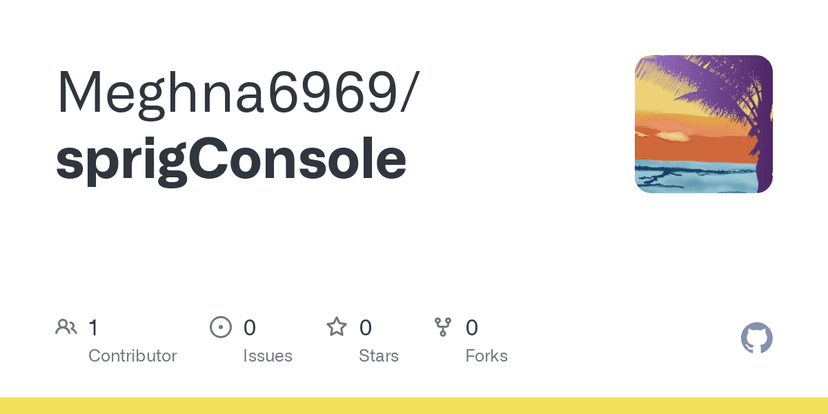Click the 0 count beside issues icon
This screenshot has height=414, width=828.
pyautogui.click(x=250, y=327)
